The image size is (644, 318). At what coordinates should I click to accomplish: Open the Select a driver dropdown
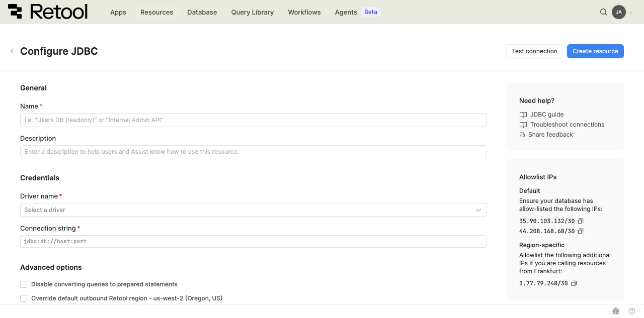(x=254, y=210)
